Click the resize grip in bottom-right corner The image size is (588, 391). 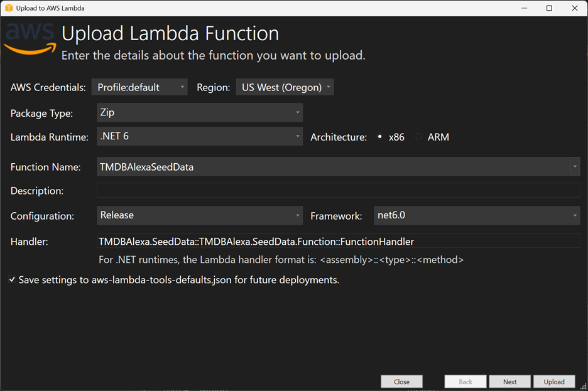click(x=584, y=387)
